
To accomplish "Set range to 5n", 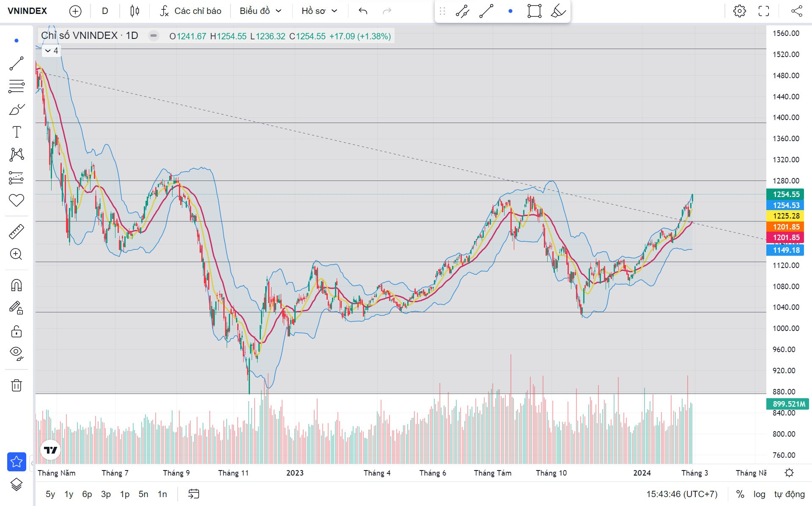I will pyautogui.click(x=143, y=494).
